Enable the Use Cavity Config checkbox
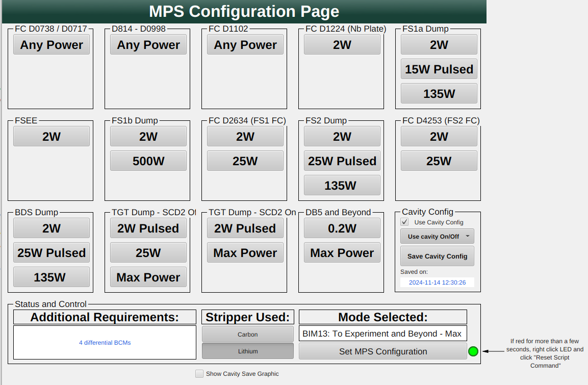 point(405,222)
